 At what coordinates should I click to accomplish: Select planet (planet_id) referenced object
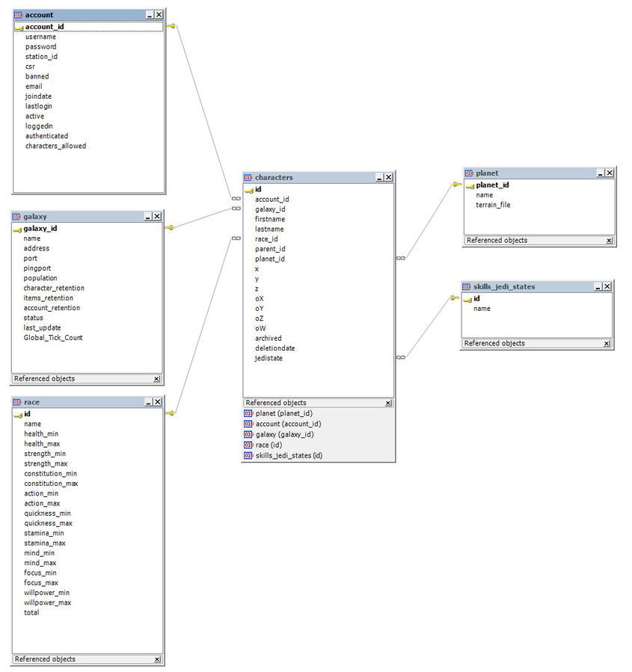tap(283, 413)
